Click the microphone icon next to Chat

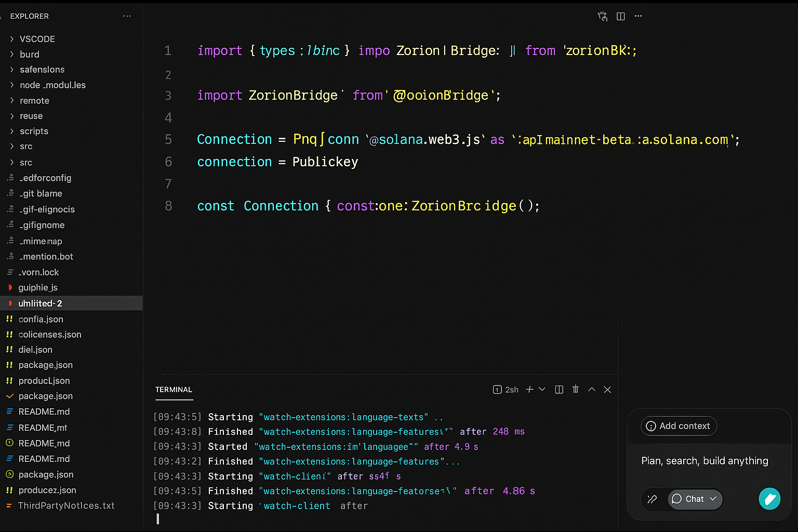tap(653, 499)
